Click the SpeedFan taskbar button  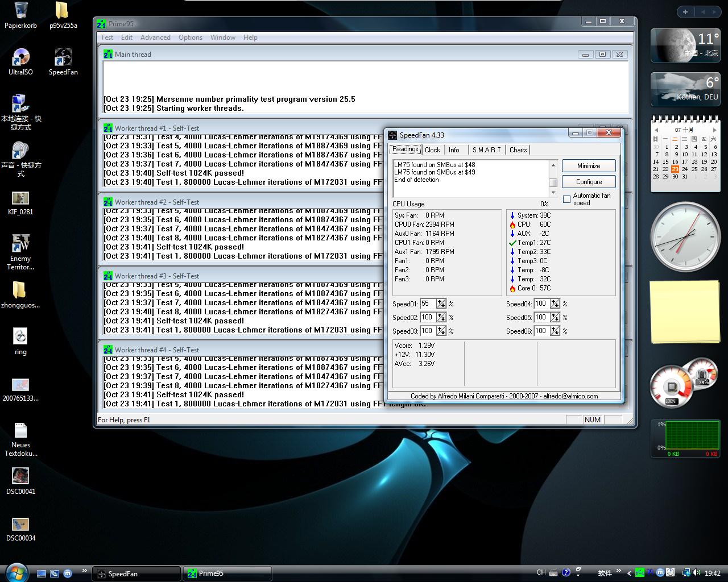click(136, 573)
